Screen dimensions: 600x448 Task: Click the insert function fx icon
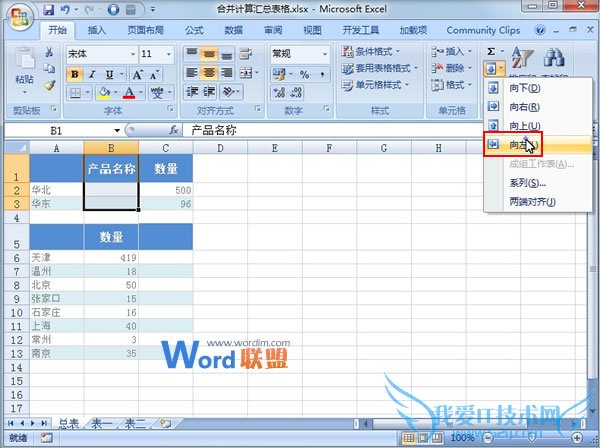click(174, 130)
